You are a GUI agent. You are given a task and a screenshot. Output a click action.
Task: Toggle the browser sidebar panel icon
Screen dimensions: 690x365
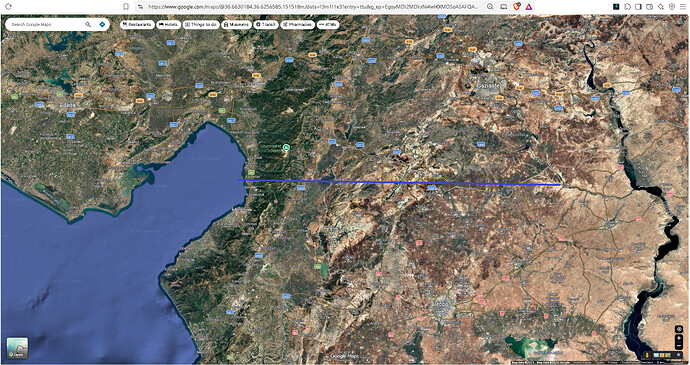pyautogui.click(x=638, y=7)
